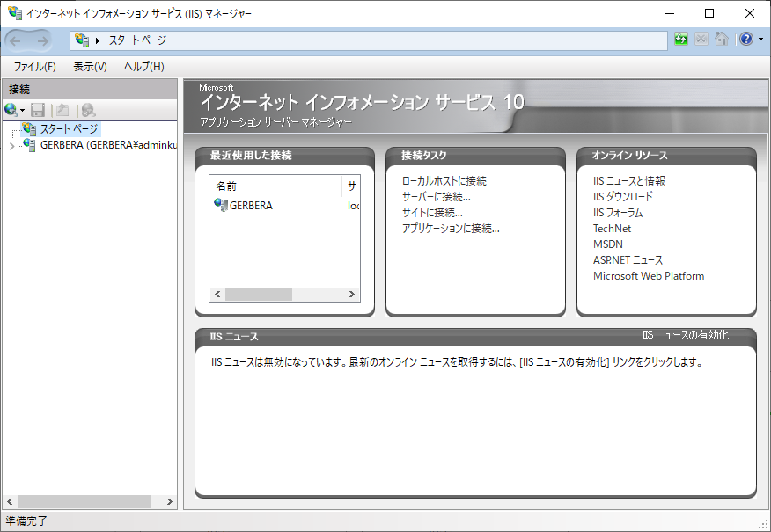The height and width of the screenshot is (532, 771).
Task: Click the IIS Manager title bar icon
Action: (15, 13)
